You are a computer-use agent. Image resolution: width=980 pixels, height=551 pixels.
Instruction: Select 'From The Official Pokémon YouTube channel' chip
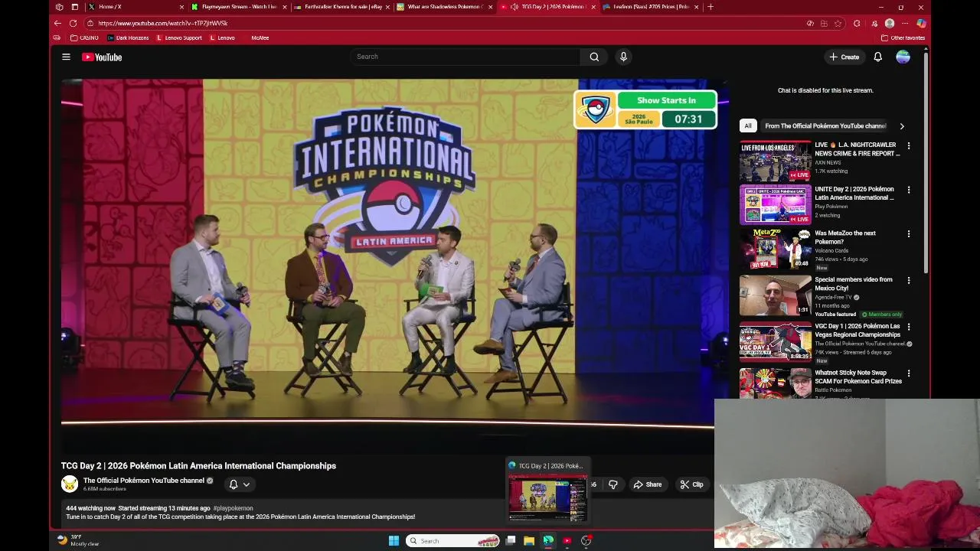coord(825,126)
